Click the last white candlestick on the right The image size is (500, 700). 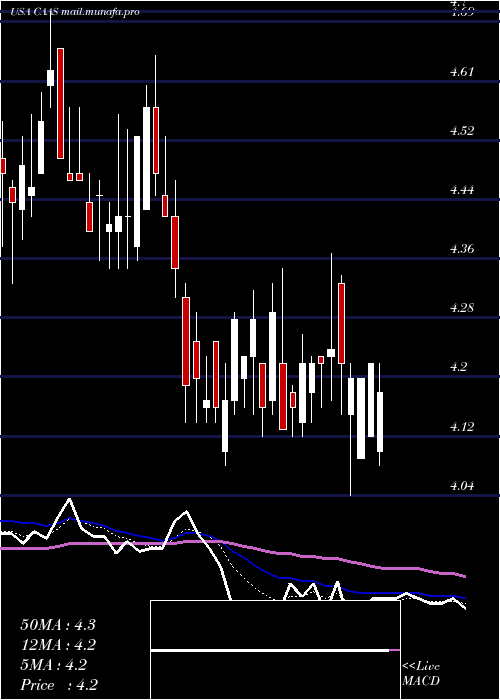point(380,422)
